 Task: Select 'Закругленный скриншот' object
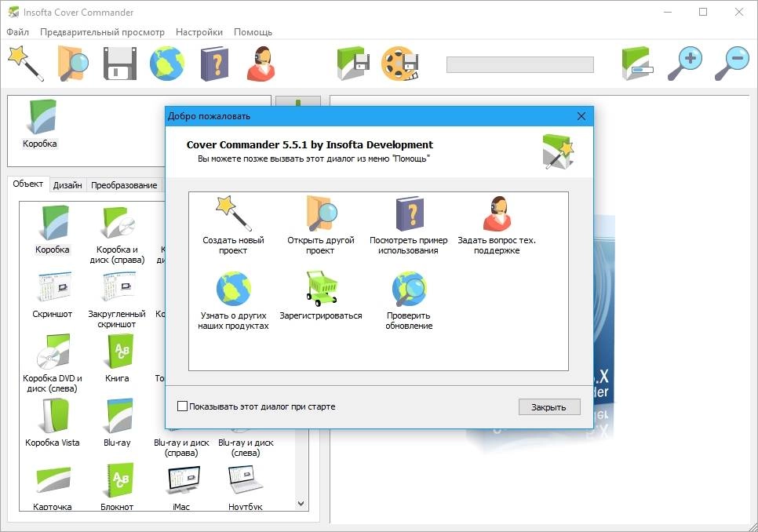click(x=117, y=300)
